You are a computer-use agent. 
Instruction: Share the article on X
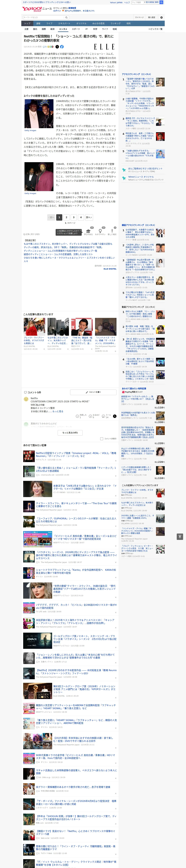point(57,47)
